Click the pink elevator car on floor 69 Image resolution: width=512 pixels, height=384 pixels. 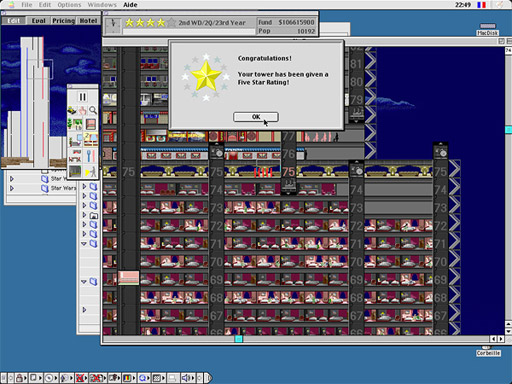click(128, 278)
